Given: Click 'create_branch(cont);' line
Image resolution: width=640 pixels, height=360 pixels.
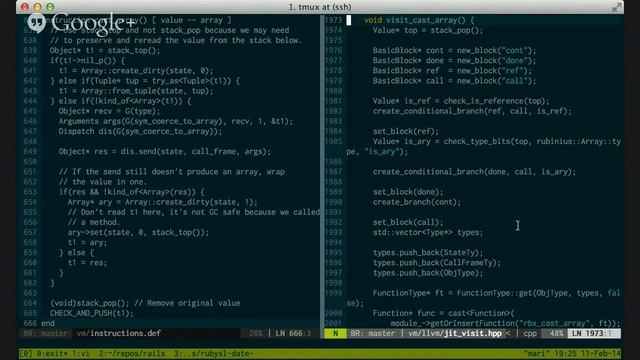Looking at the screenshot, I should pyautogui.click(x=417, y=202).
